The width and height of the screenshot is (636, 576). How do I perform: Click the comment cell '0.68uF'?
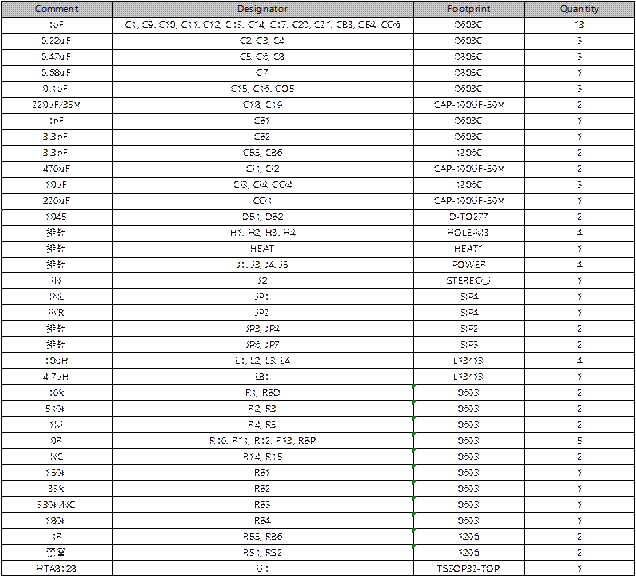point(57,73)
